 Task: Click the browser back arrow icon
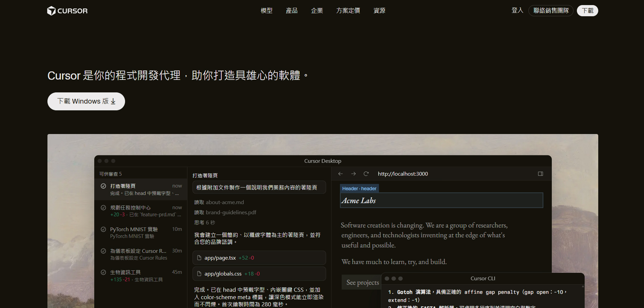click(x=341, y=174)
